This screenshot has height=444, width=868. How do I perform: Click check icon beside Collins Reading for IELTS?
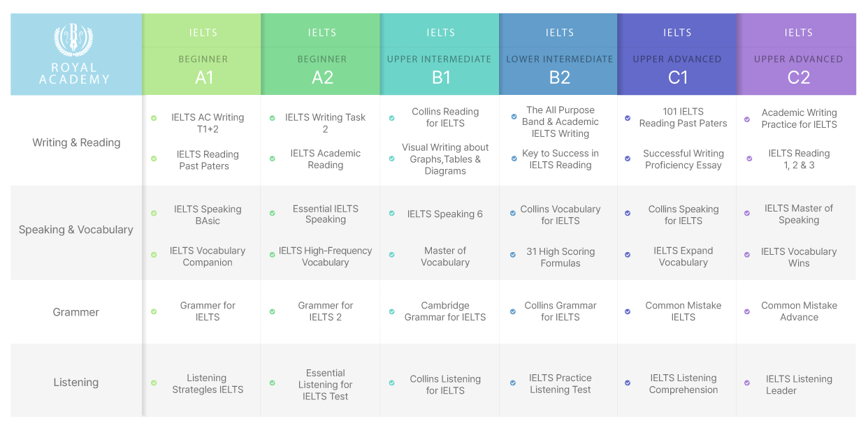391,118
